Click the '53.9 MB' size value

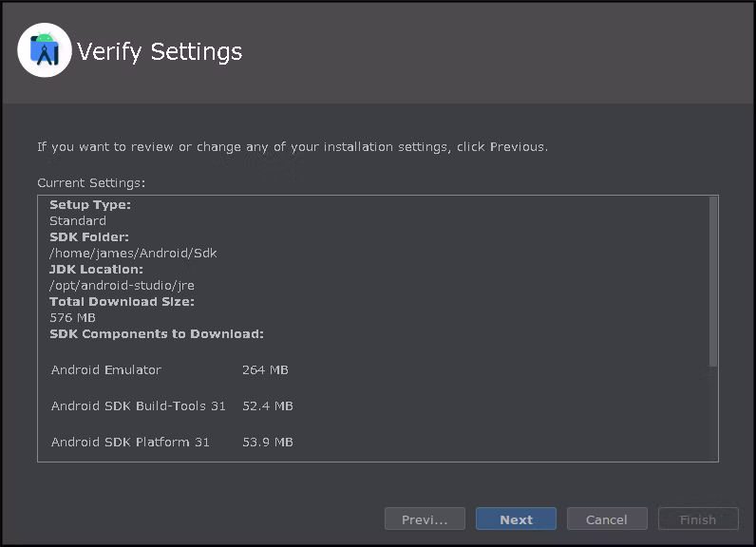(268, 443)
